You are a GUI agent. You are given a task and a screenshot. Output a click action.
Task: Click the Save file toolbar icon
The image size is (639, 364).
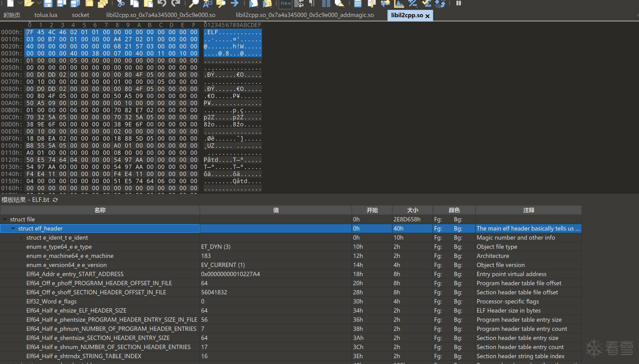click(x=48, y=4)
